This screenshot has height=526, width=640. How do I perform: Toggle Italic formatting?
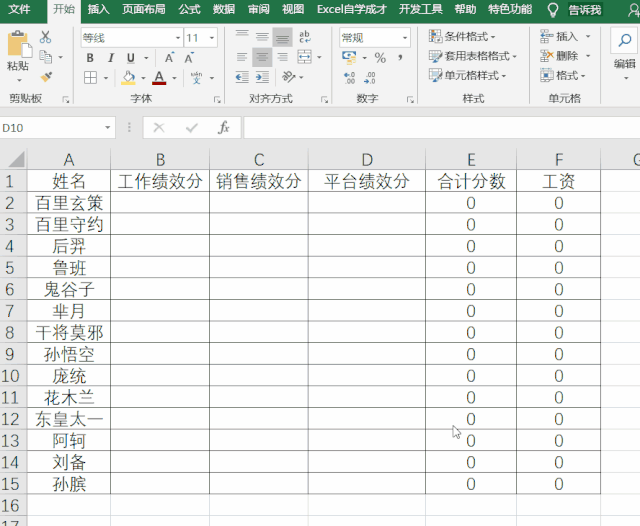(109, 58)
